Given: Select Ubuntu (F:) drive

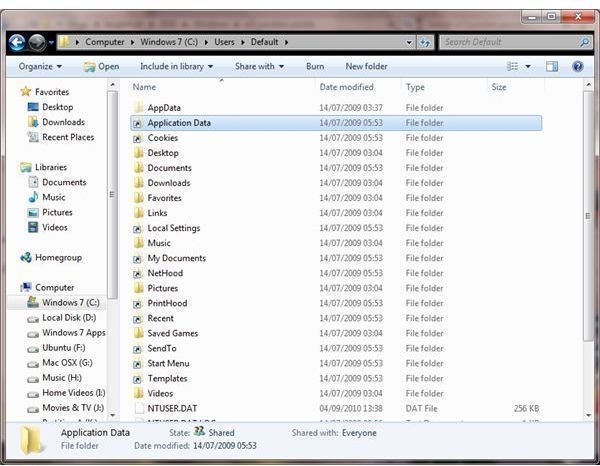Looking at the screenshot, I should (56, 348).
